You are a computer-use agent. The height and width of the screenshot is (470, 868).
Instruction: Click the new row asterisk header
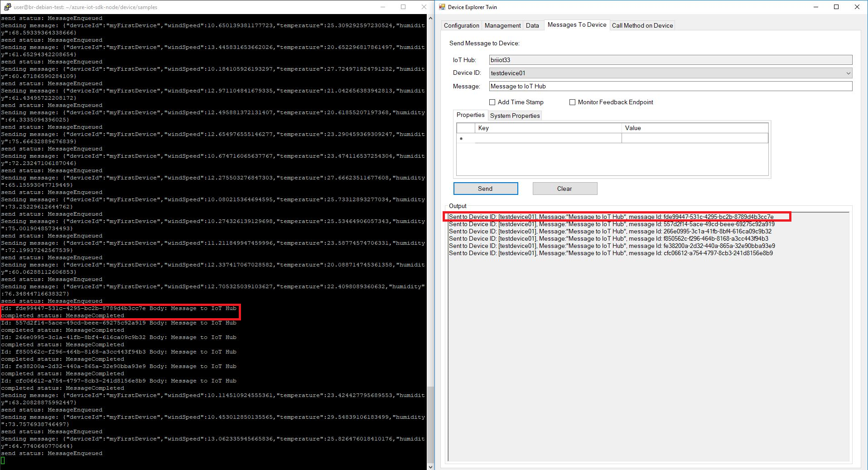point(466,138)
